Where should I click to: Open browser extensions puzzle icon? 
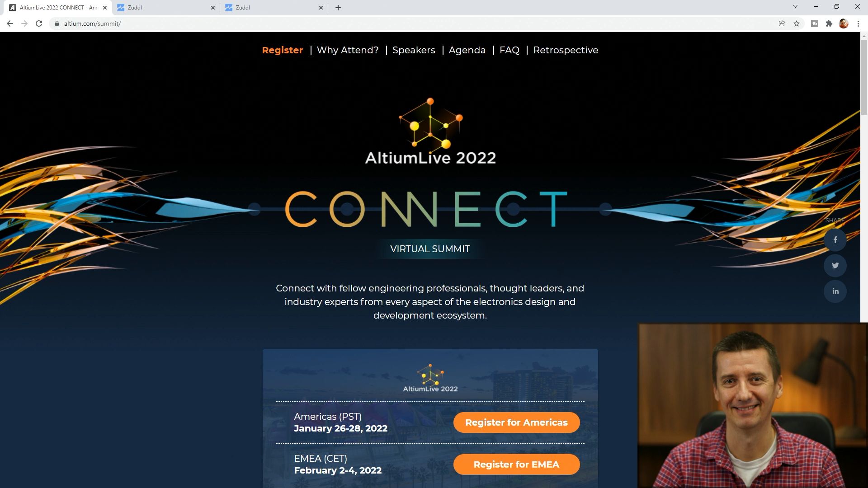point(829,23)
